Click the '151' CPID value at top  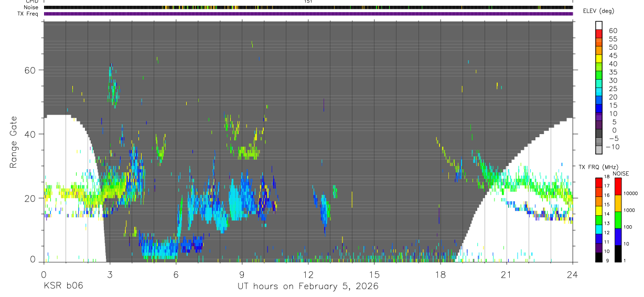click(x=308, y=2)
